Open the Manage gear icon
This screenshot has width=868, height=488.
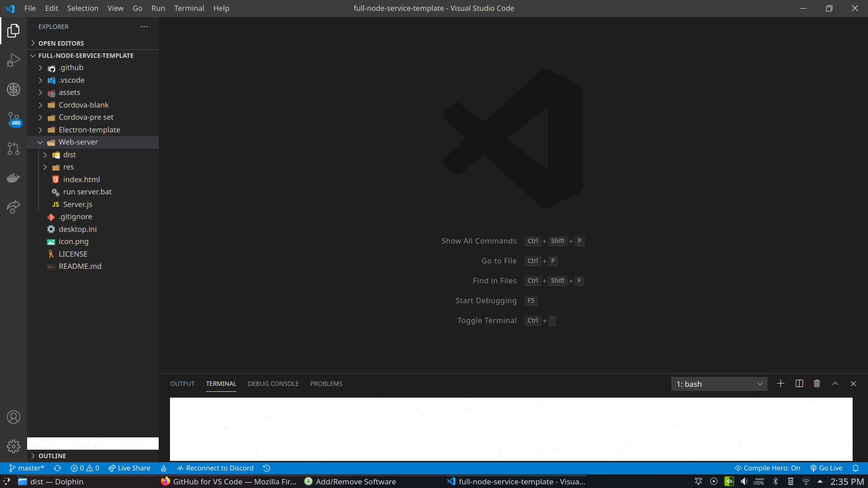pos(14,446)
